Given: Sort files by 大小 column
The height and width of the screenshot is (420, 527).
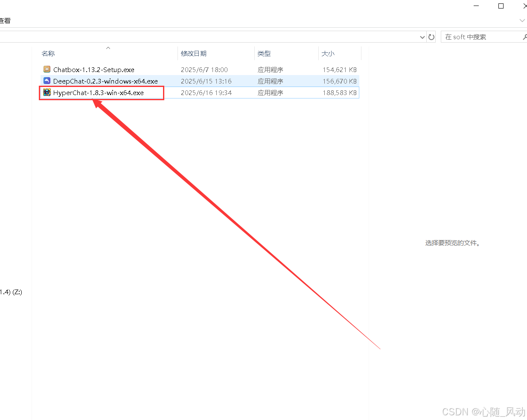Looking at the screenshot, I should point(328,53).
